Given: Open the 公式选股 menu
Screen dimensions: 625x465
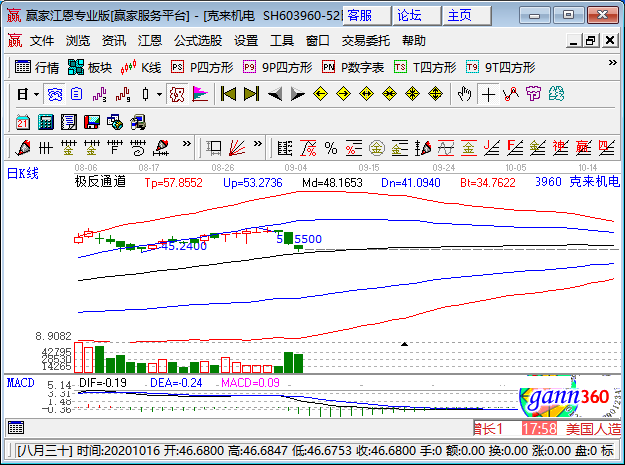Looking at the screenshot, I should (x=198, y=41).
